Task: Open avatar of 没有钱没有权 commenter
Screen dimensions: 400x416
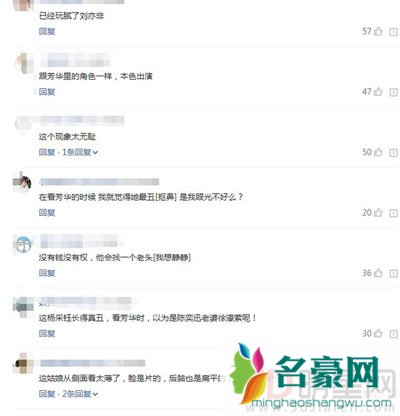Action: [x=23, y=245]
